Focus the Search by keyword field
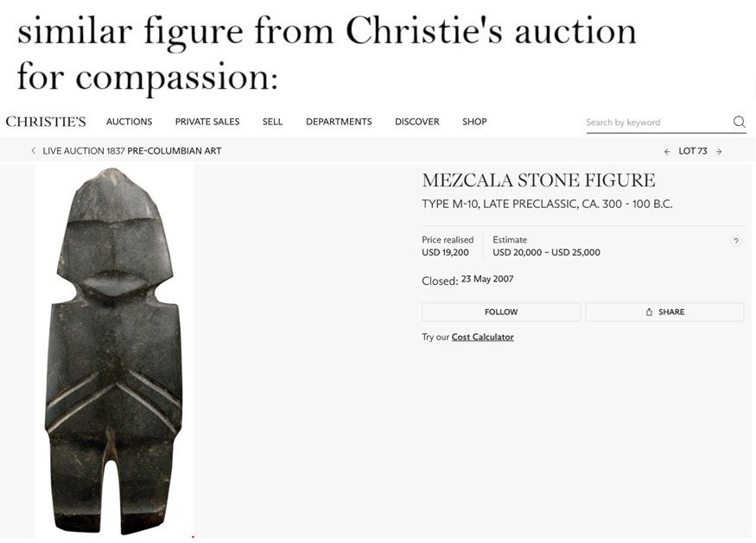 click(x=655, y=123)
